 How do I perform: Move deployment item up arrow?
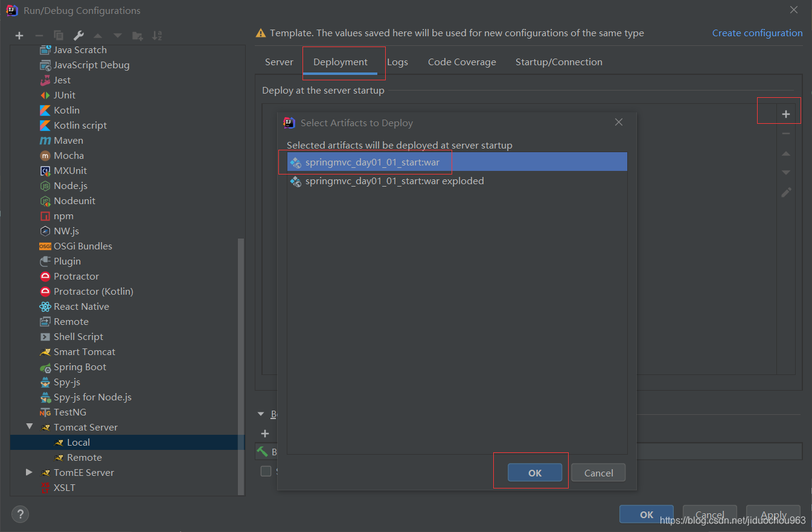pyautogui.click(x=786, y=153)
